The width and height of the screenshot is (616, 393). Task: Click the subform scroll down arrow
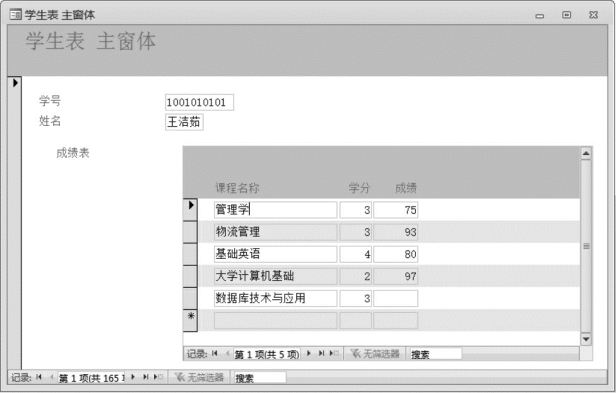tap(586, 339)
